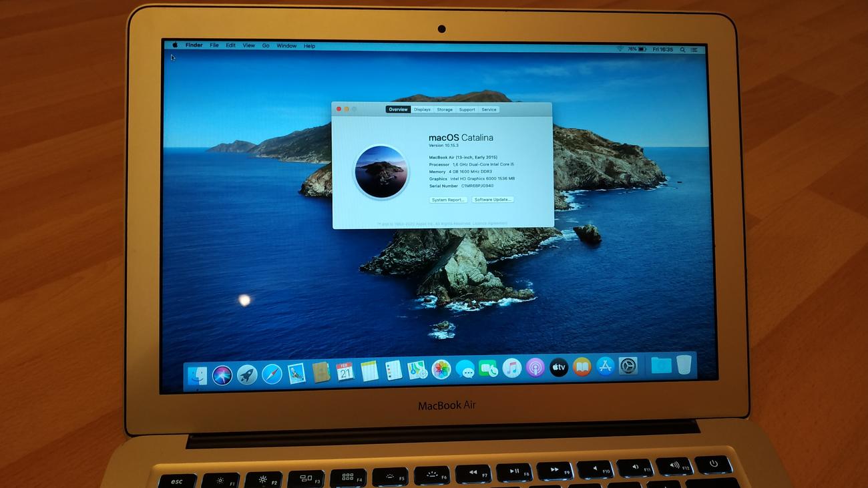Switch to the Support tab
The height and width of the screenshot is (488, 868).
[467, 109]
